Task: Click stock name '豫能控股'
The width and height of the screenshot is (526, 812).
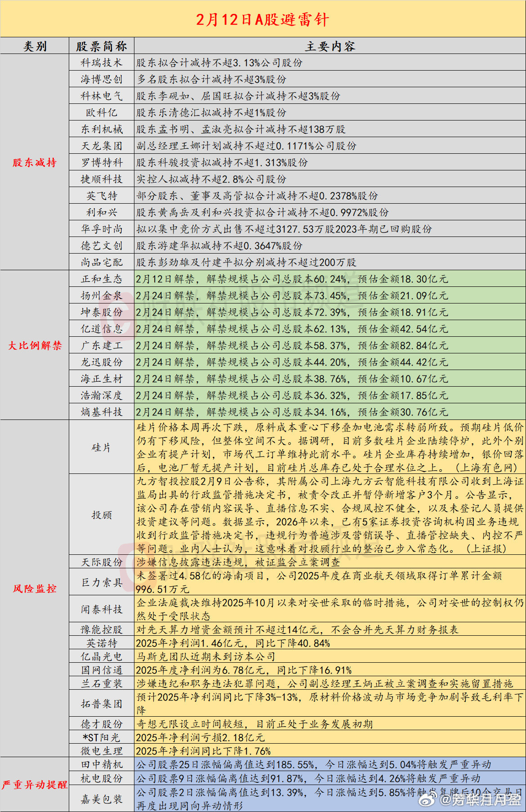Action: point(102,629)
